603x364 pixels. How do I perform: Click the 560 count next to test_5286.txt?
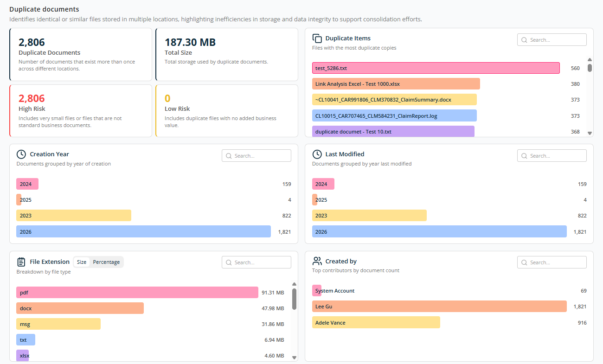coord(575,68)
